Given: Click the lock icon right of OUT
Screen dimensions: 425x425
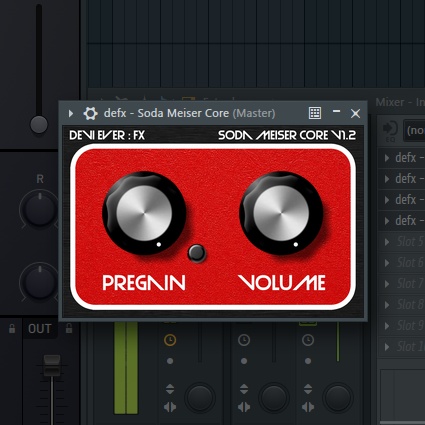Looking at the screenshot, I should (x=69, y=328).
